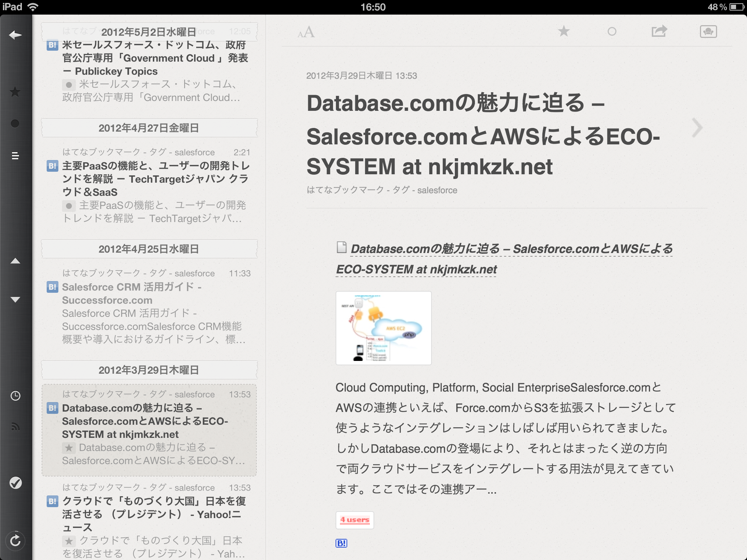Go to next article with down arrow
Viewport: 747px width, 560px height.
click(15, 299)
